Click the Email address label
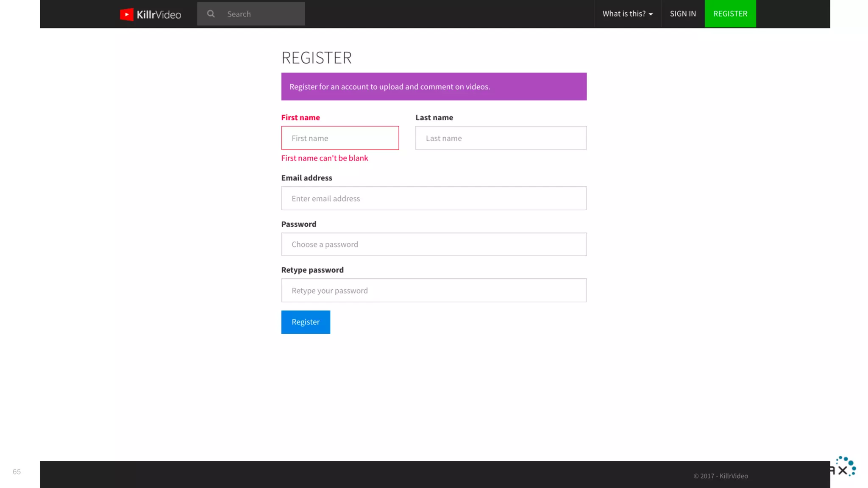This screenshot has width=868, height=488. click(x=306, y=178)
